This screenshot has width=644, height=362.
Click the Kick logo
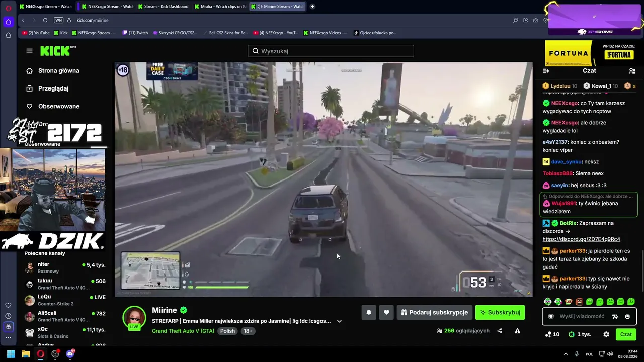coord(58,51)
